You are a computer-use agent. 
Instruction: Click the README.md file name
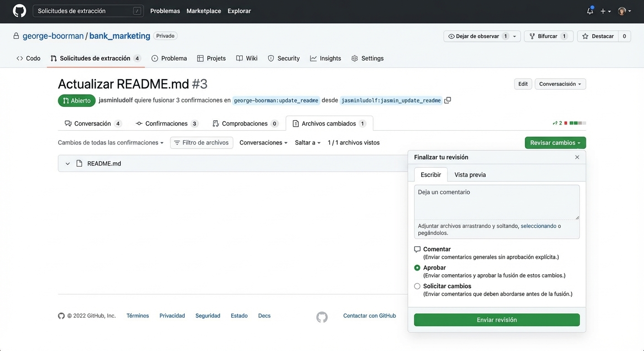click(x=104, y=164)
